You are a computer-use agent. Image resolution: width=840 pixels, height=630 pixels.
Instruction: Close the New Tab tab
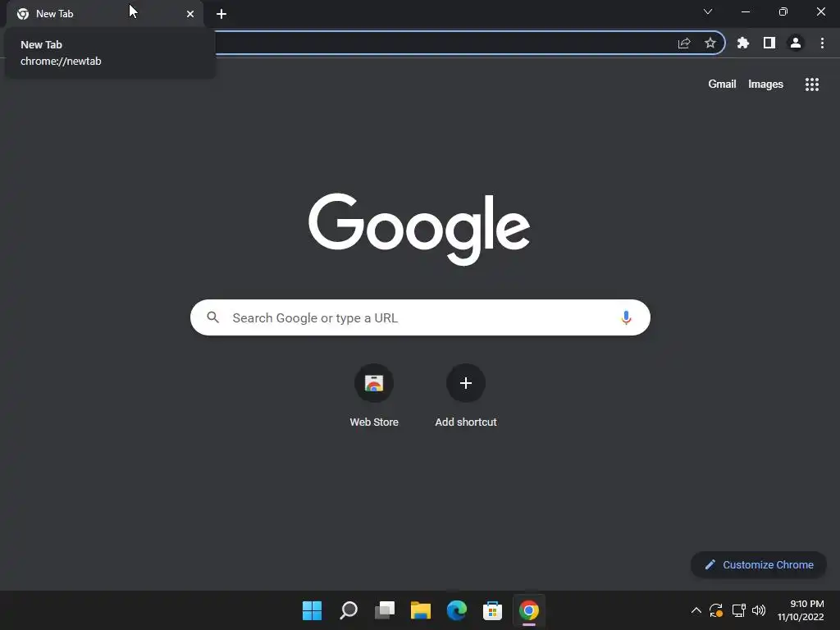[190, 14]
